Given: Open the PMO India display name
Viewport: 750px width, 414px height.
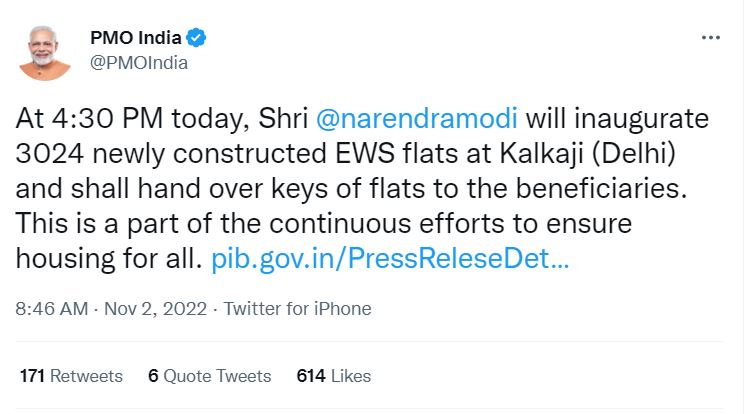Looking at the screenshot, I should click(x=135, y=39).
